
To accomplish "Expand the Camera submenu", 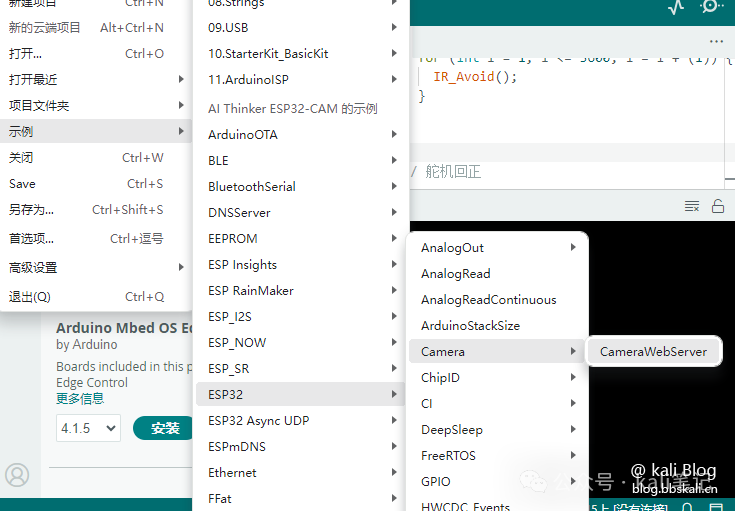I will click(x=496, y=352).
